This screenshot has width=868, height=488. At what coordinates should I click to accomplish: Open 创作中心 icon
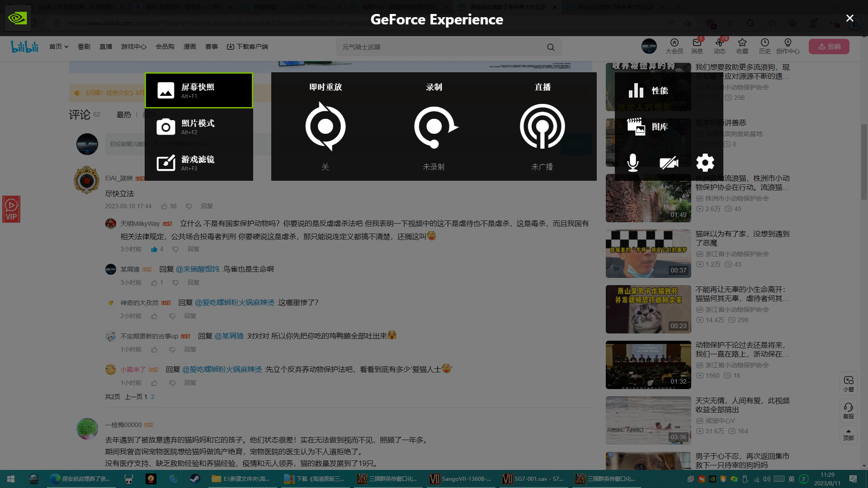coord(788,46)
